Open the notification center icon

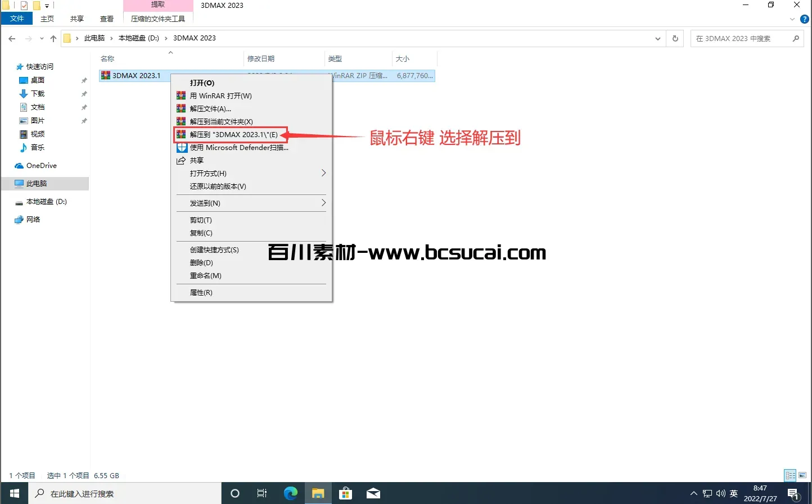pos(793,494)
